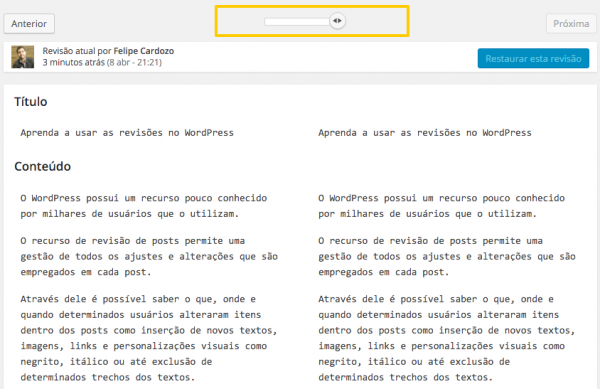Click left paragraph 'O recurso de revisão de posts'

(x=149, y=256)
